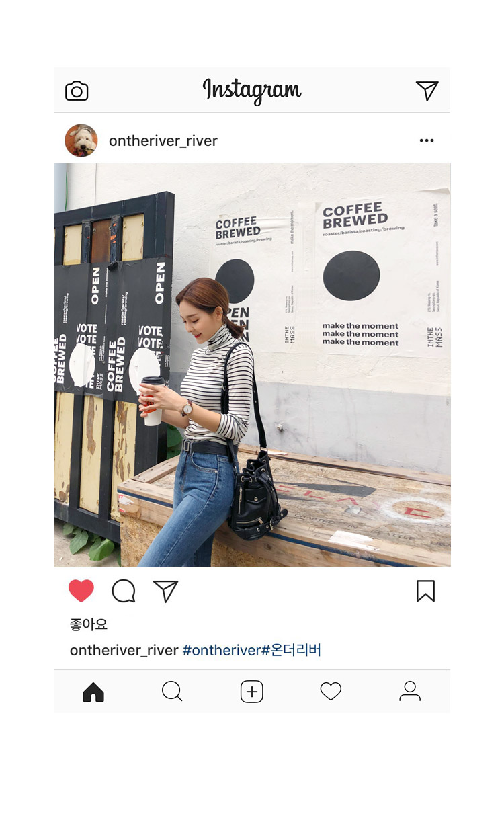This screenshot has width=504, height=816.
Task: Create new post with plus icon
Action: click(x=252, y=692)
